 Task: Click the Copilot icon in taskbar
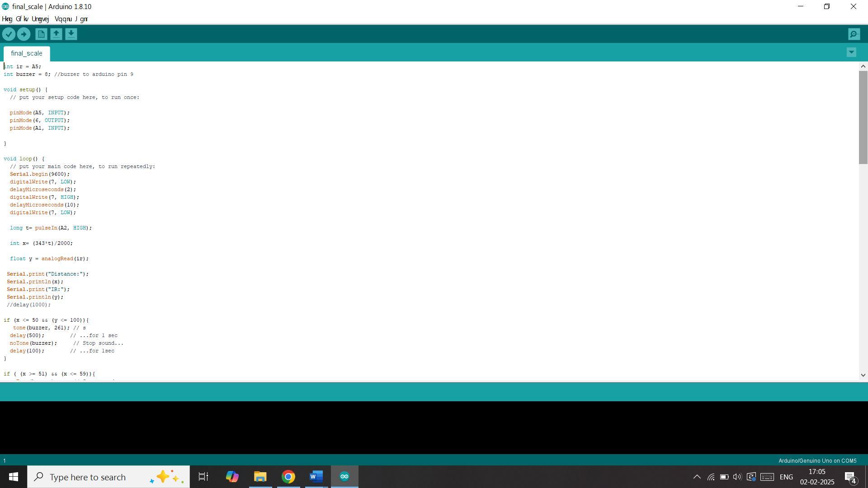coord(232,477)
